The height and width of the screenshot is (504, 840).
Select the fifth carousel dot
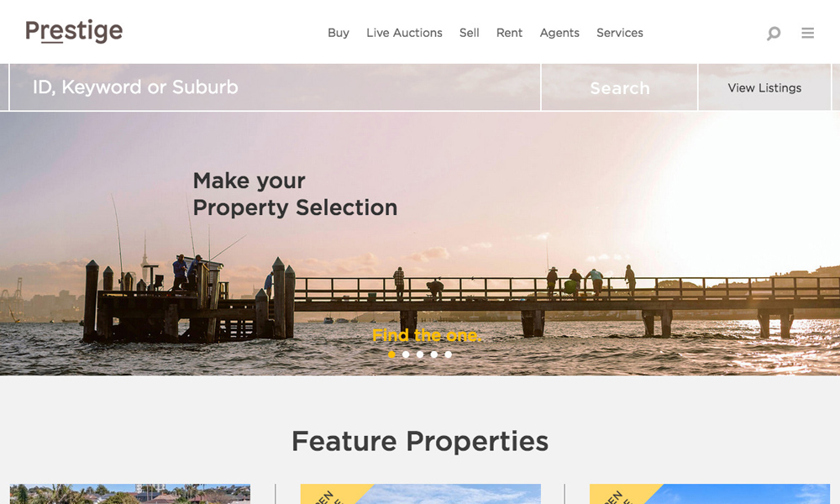(x=448, y=354)
